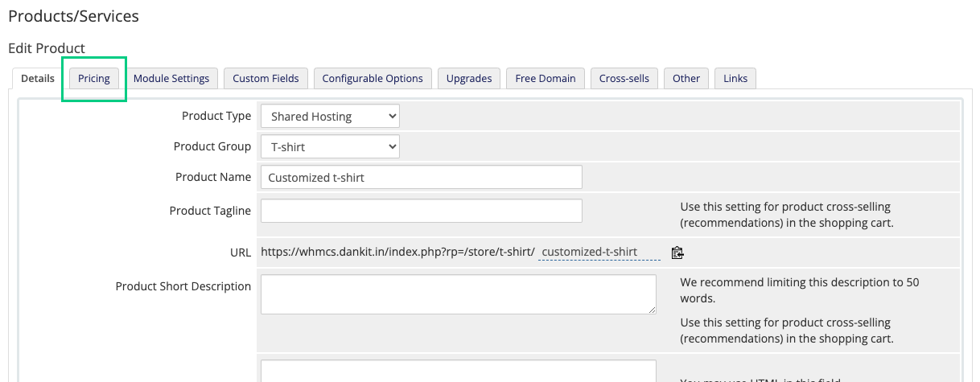Select the Upgrades tab
The height and width of the screenshot is (382, 980).
(469, 78)
